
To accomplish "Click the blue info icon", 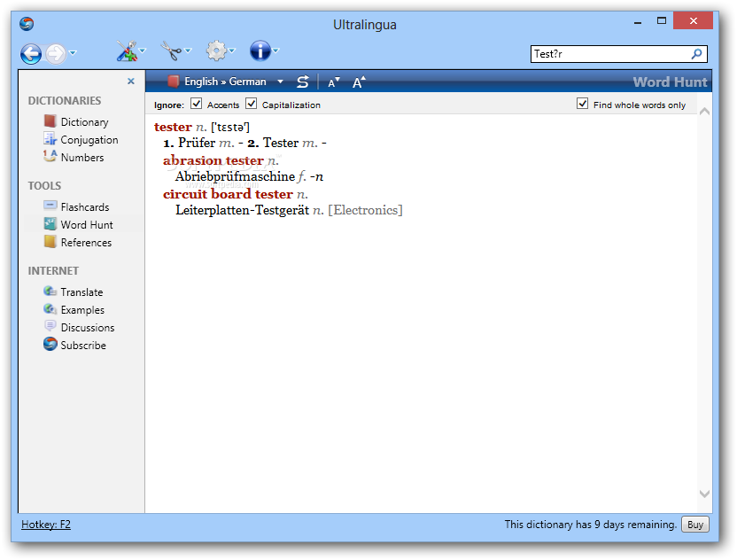I will 260,51.
